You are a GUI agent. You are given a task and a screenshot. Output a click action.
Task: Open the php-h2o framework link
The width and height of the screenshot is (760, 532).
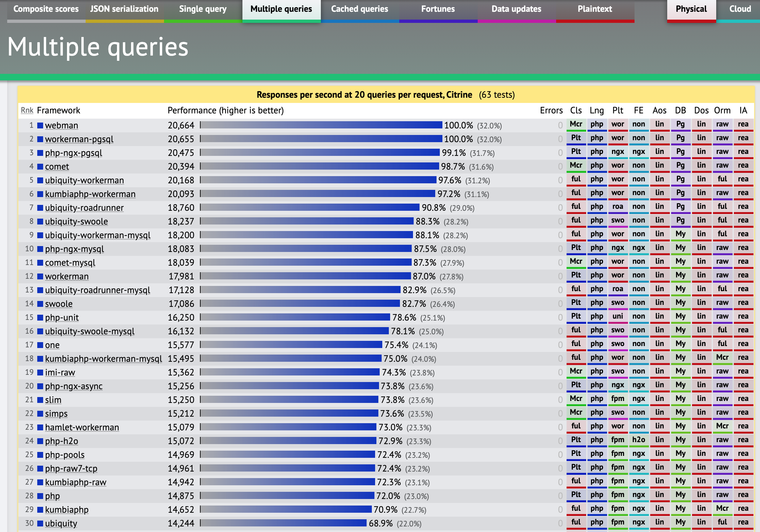(61, 441)
